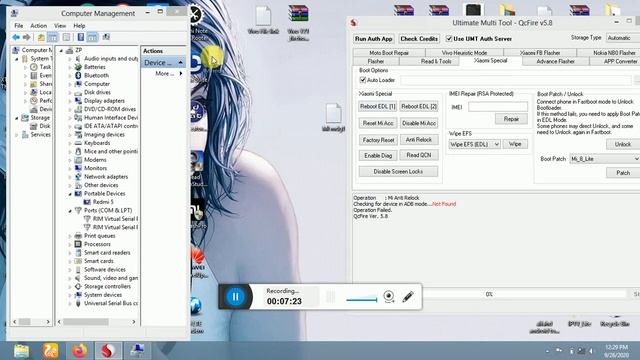Viewport: 640px width, 360px height.
Task: Switch to the Xiaomi FB Flasher tab
Action: pos(540,53)
